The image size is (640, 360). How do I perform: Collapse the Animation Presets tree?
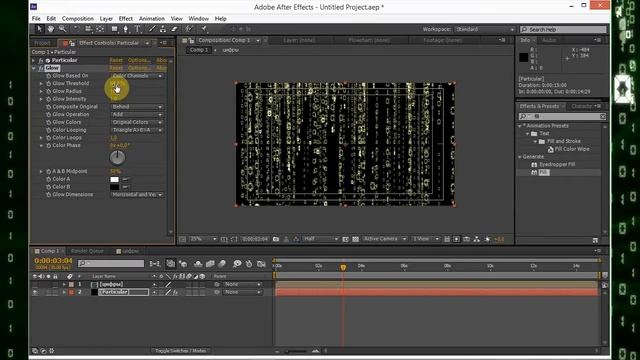click(520, 126)
